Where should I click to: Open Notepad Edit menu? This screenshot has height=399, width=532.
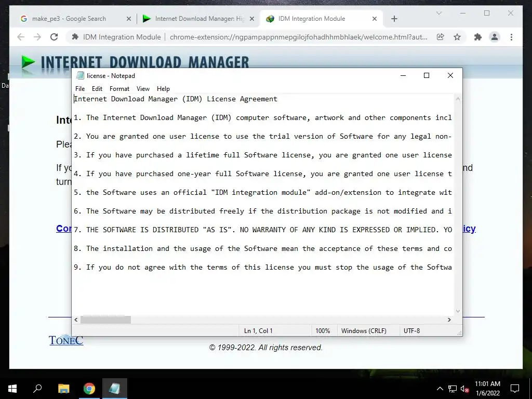pos(97,88)
